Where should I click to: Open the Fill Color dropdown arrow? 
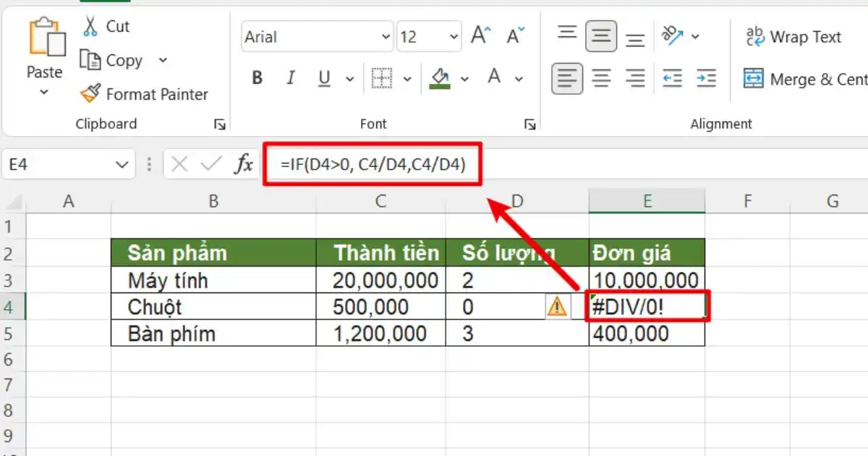464,78
